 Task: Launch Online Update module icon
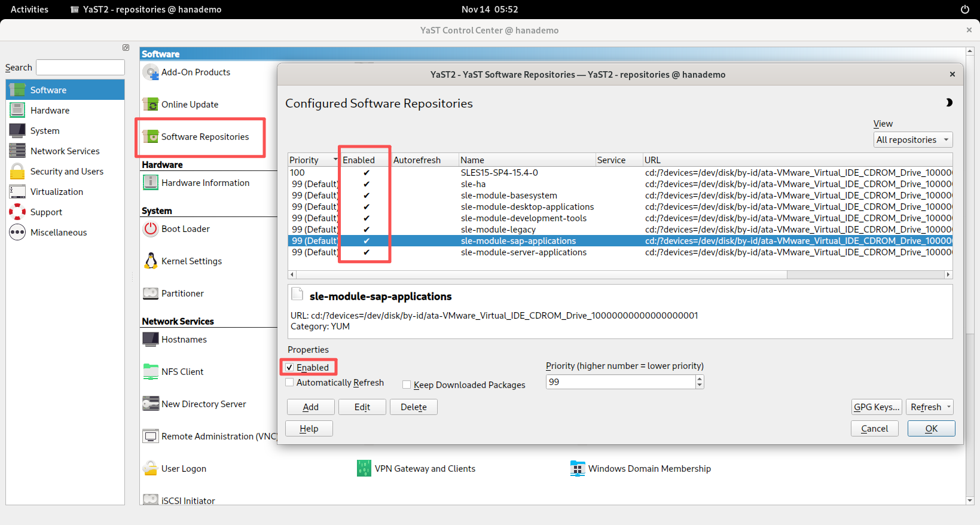151,105
